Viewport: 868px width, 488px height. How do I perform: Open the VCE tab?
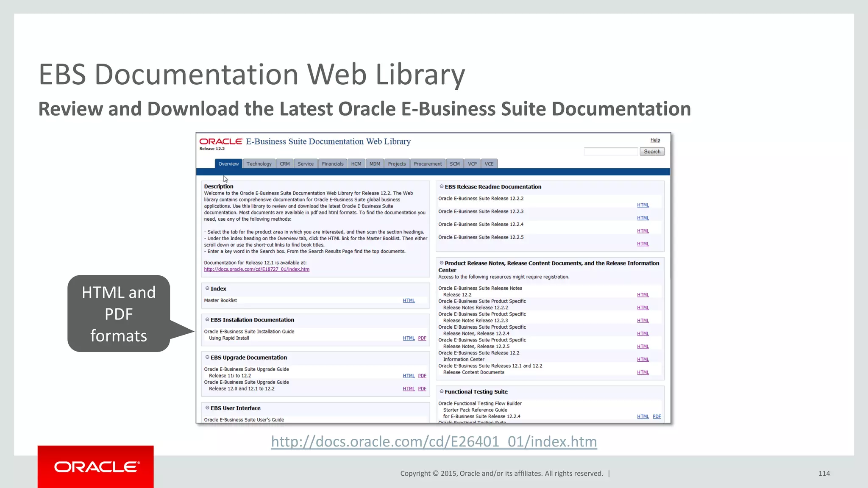(489, 164)
